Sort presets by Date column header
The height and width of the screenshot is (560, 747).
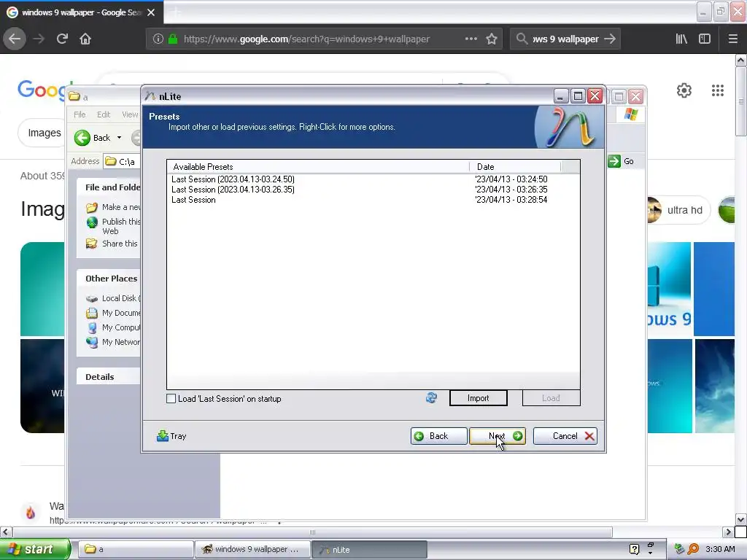coord(515,167)
